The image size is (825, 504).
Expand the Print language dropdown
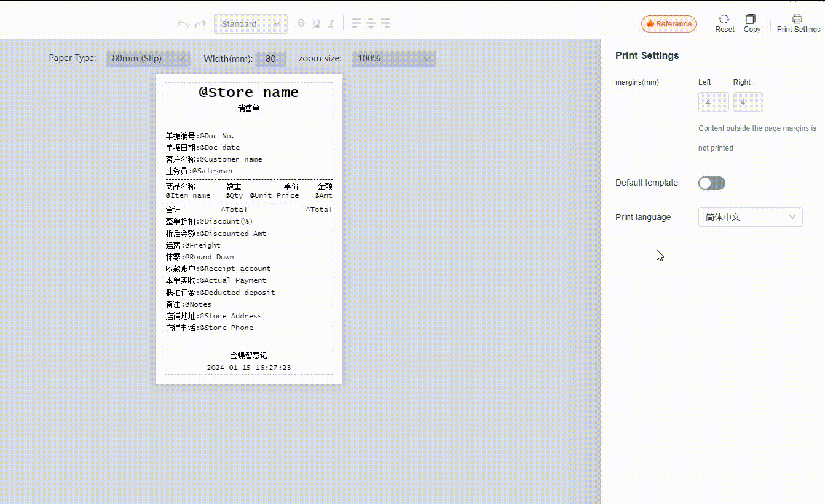[x=750, y=217]
